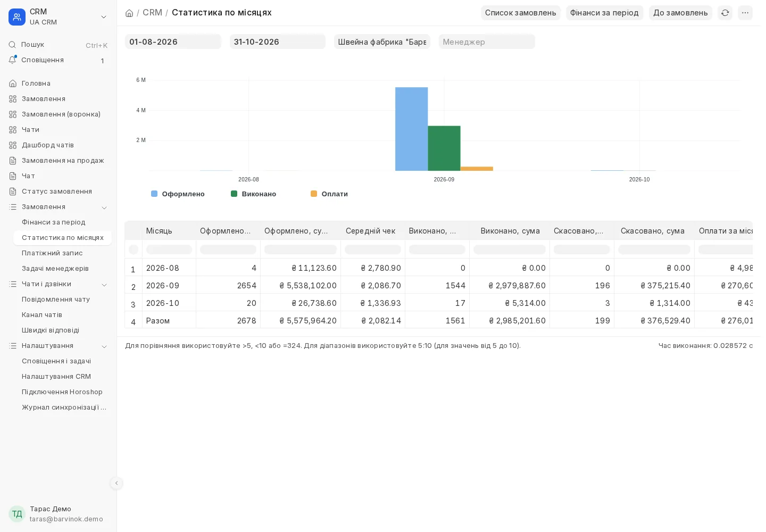Click the Місяць column filter field

point(169,250)
